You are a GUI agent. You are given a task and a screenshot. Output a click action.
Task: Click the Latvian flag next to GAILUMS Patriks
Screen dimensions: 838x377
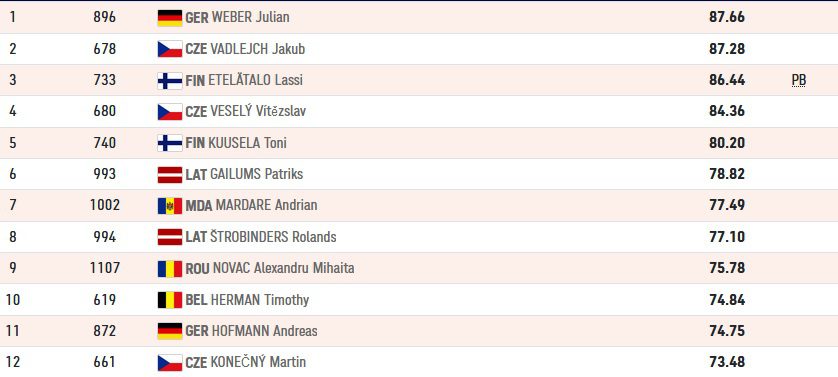[x=170, y=174]
